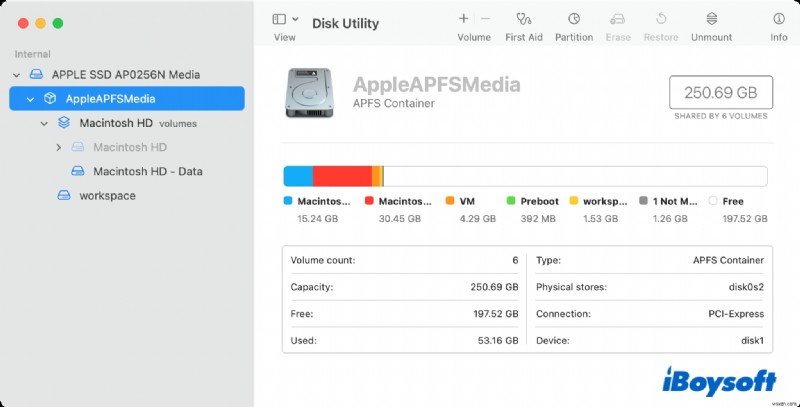Click the blue Macintos... legend swatch
Screen dimensions: 800x407
[x=288, y=201]
